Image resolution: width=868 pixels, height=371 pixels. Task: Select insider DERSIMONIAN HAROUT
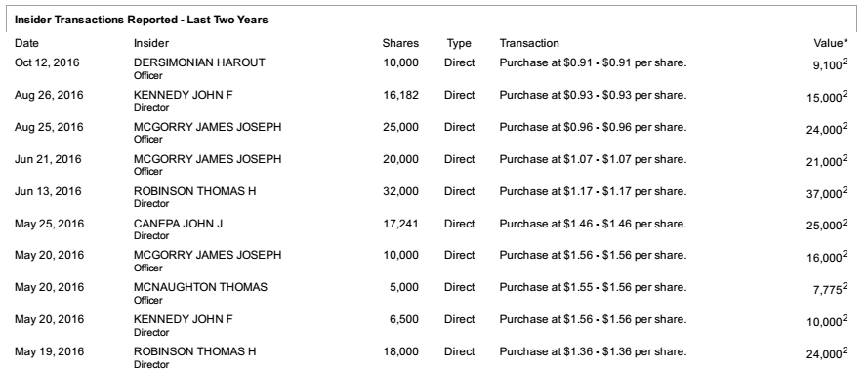coord(199,62)
